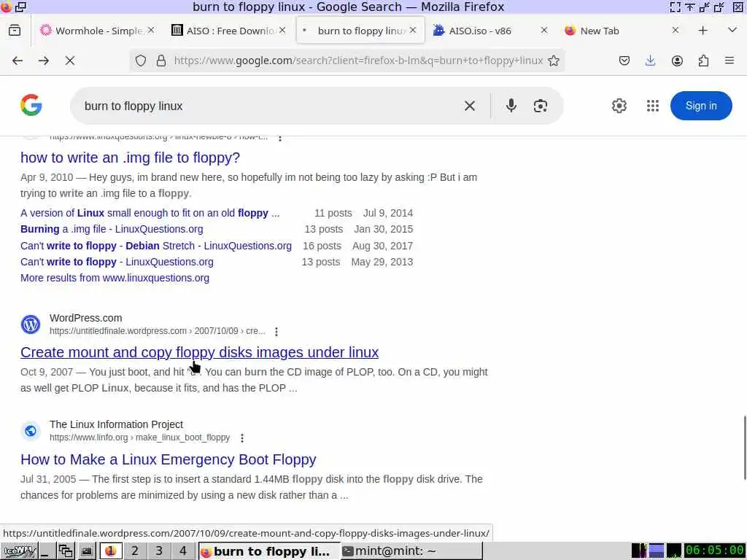Save page to Pocket
The width and height of the screenshot is (747, 560).
[x=624, y=61]
